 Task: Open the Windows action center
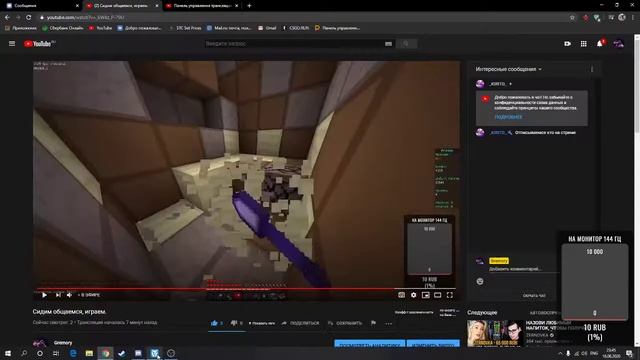click(x=629, y=353)
